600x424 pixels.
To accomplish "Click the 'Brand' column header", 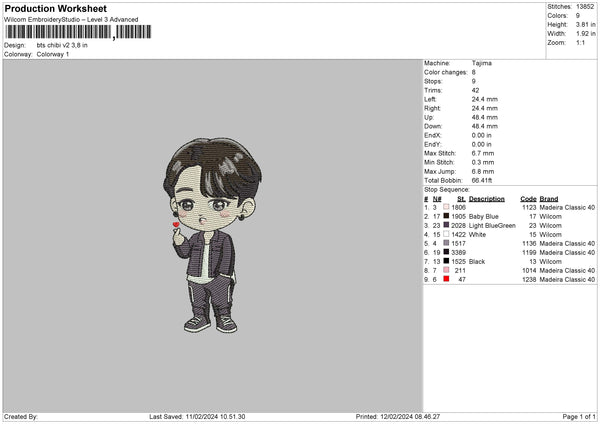I will click(x=549, y=199).
